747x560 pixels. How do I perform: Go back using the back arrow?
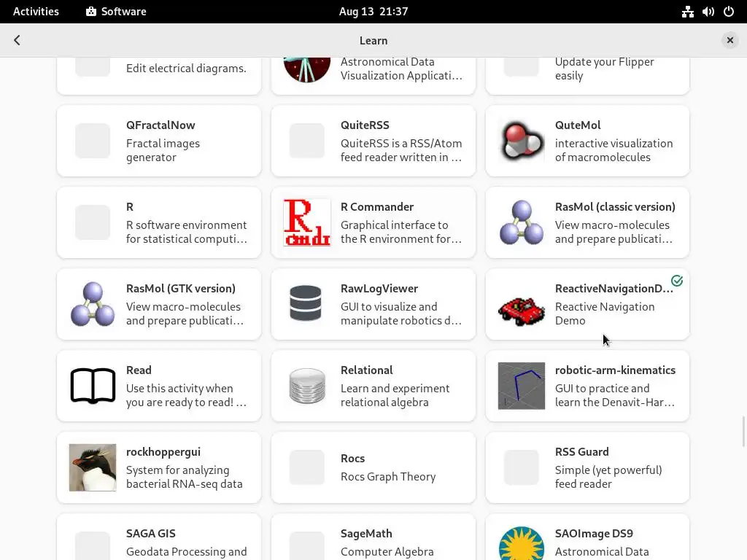click(x=18, y=41)
